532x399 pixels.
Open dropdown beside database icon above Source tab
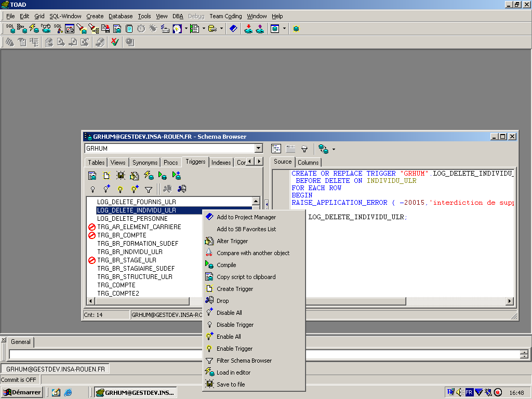[334, 149]
